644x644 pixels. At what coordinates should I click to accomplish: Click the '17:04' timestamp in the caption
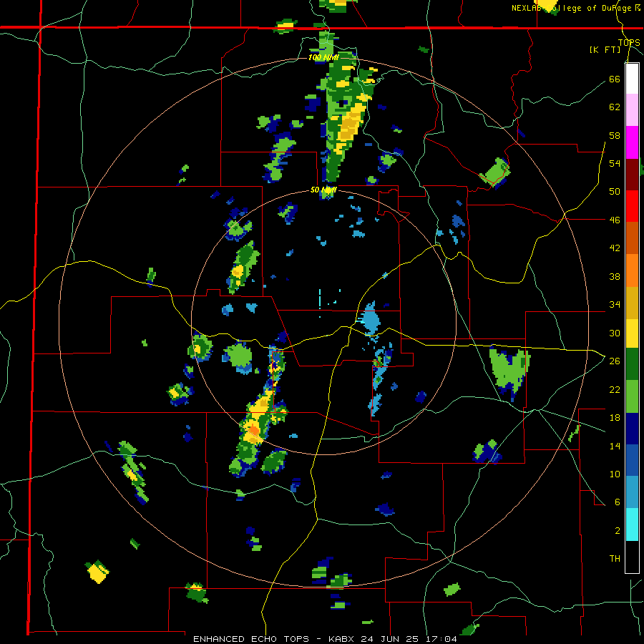pos(441,639)
